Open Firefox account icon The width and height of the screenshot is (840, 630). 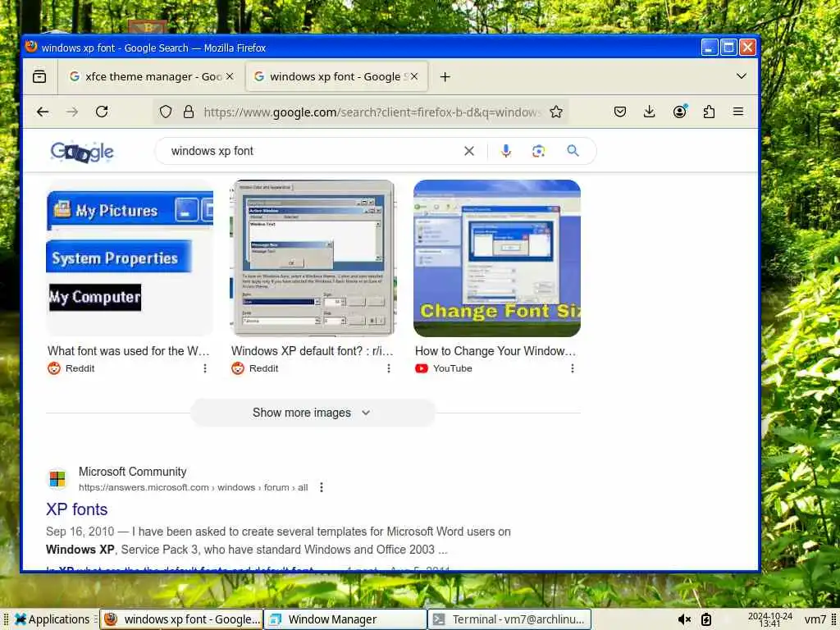680,112
